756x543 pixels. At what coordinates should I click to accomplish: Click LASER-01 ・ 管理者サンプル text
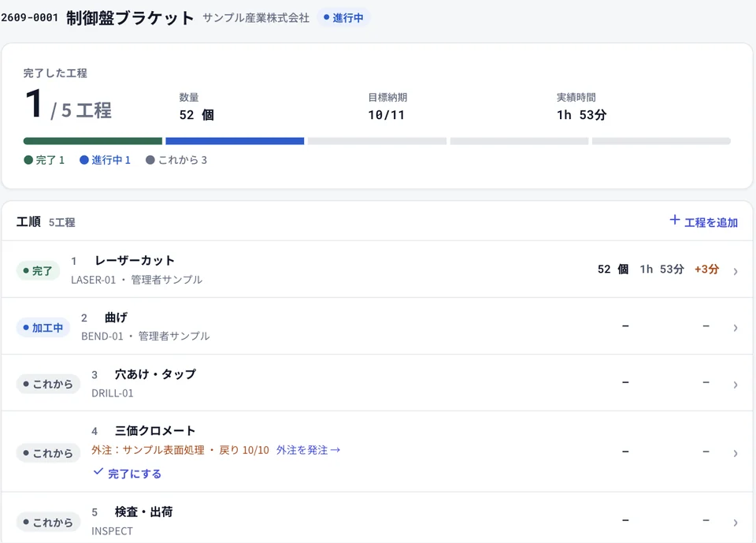pos(136,280)
